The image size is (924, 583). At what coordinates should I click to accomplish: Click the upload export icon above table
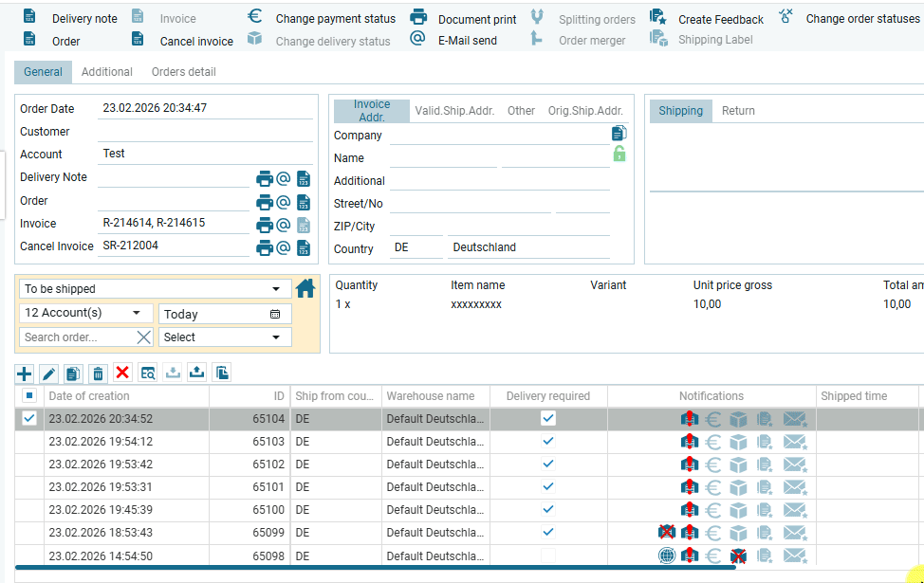196,373
